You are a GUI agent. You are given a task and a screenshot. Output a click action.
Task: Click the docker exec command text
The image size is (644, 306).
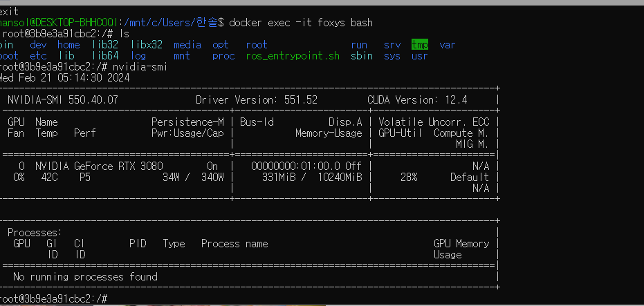(301, 23)
